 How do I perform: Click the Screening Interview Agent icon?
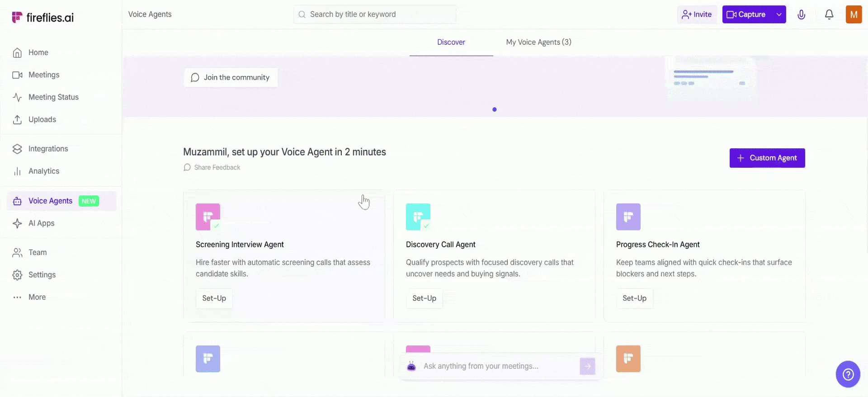(208, 217)
